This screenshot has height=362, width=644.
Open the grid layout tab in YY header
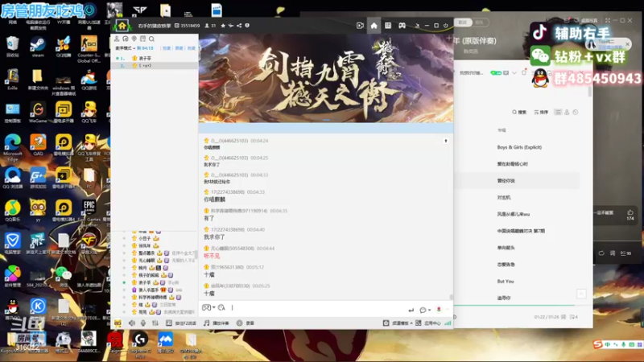[388, 26]
